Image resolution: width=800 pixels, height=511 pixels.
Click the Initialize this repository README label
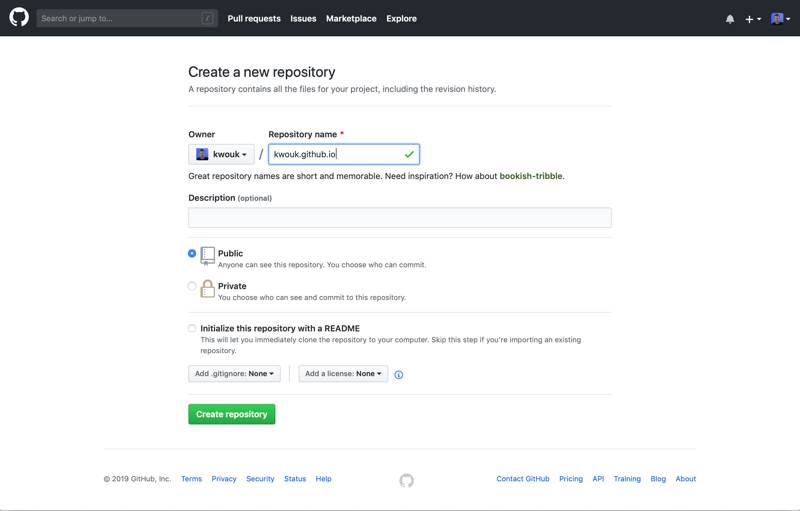click(x=280, y=328)
